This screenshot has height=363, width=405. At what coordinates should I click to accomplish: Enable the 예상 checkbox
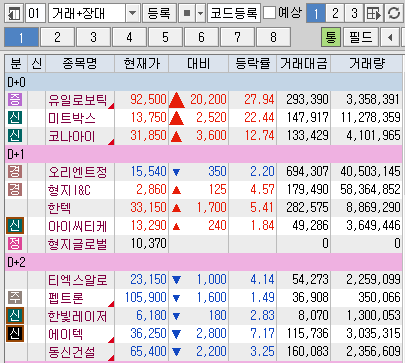[x=269, y=13]
